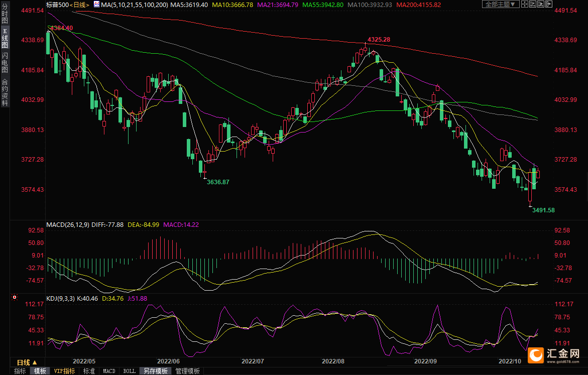Select the K线图 sidebar tab

(x=5, y=38)
